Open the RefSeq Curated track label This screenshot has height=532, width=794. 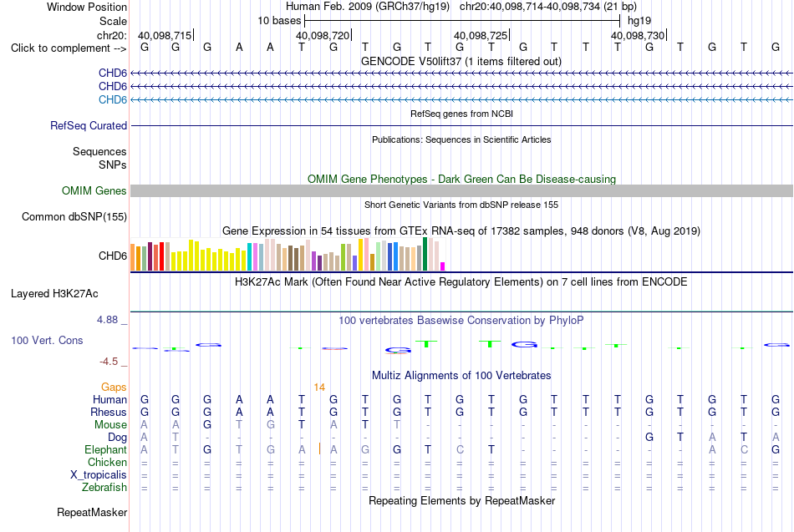click(88, 125)
